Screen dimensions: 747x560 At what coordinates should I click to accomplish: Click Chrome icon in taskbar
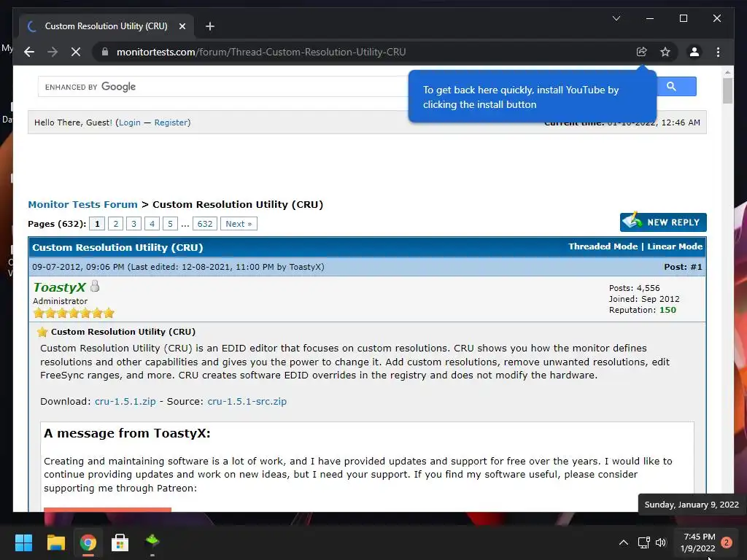88,542
